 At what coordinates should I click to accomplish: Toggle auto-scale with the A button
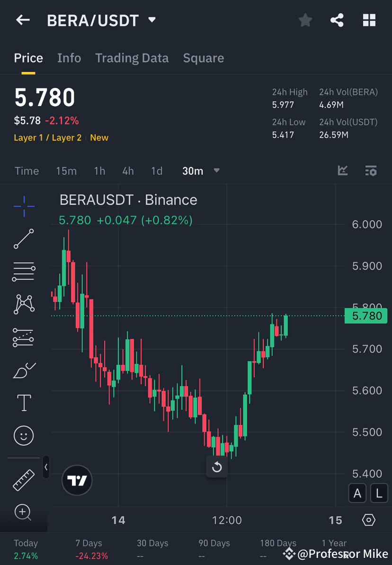pyautogui.click(x=357, y=493)
